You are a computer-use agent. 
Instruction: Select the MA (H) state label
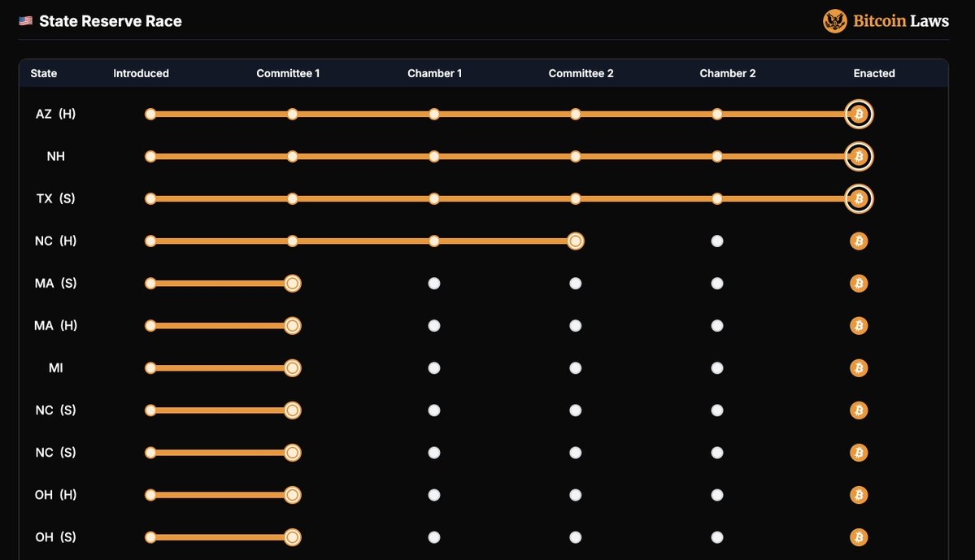click(x=55, y=326)
